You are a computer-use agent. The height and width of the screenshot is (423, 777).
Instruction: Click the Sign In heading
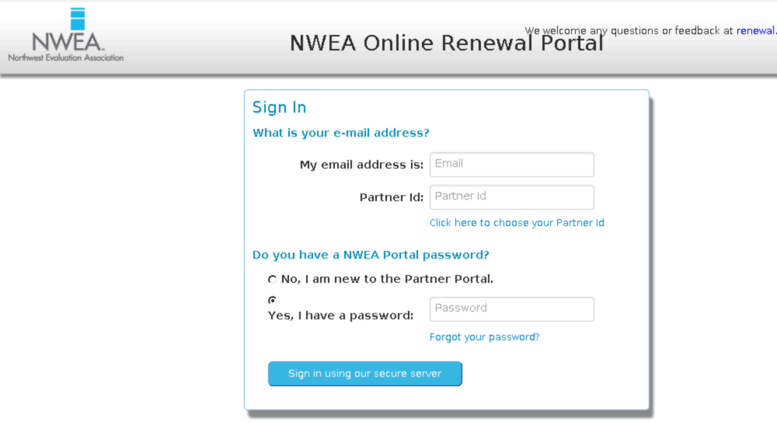tap(279, 108)
